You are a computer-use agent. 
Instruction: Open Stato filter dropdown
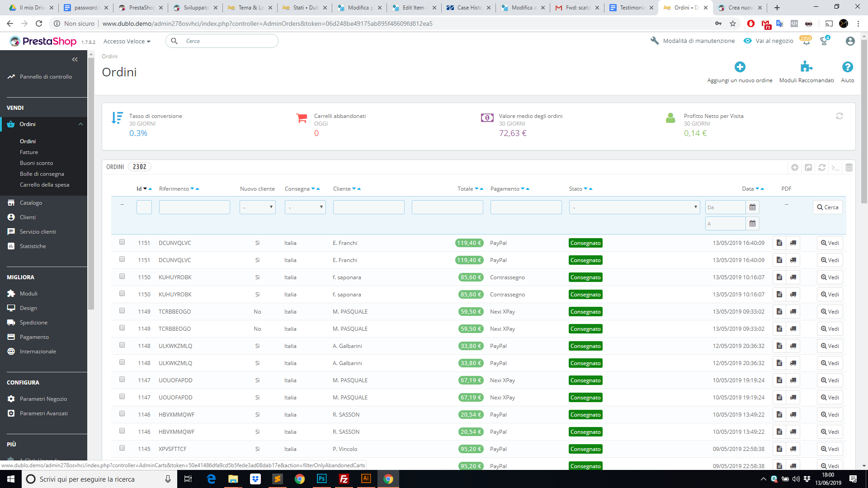coord(634,207)
